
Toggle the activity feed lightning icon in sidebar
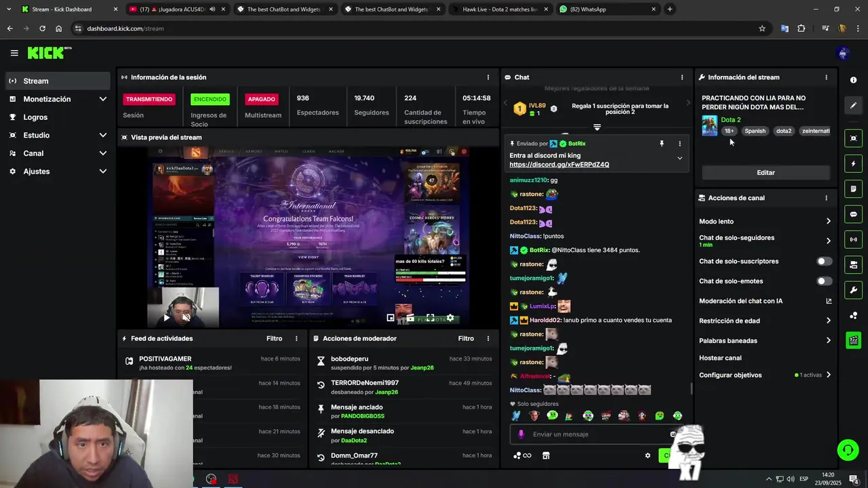[853, 163]
